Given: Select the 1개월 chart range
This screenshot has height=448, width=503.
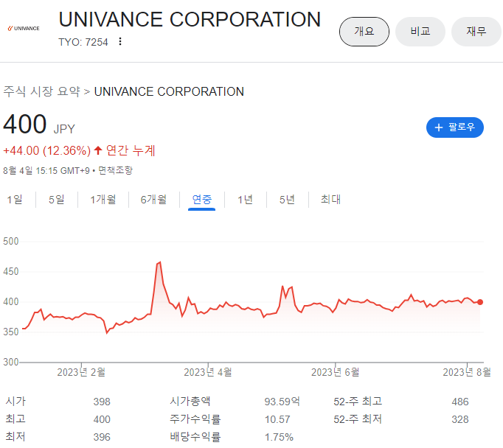Looking at the screenshot, I should (x=103, y=200).
